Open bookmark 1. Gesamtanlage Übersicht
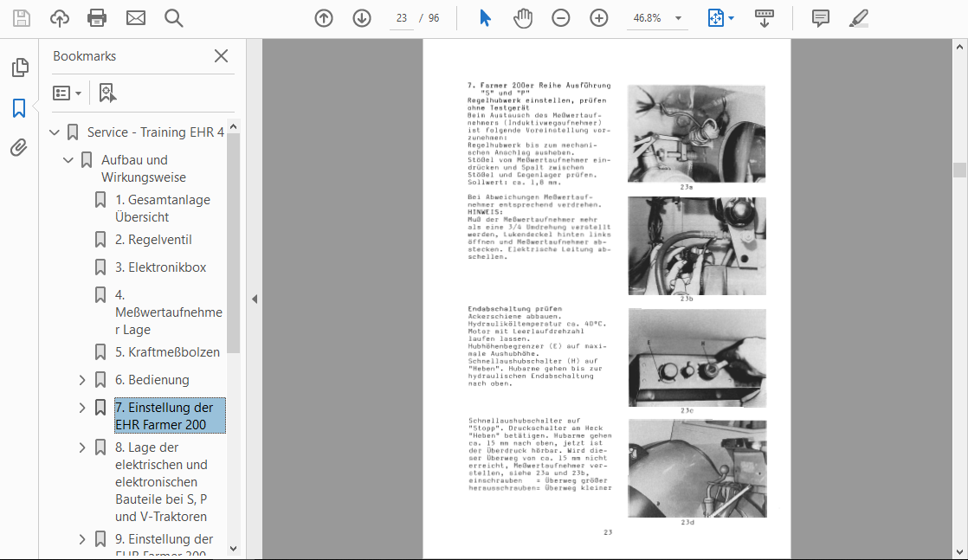968x560 pixels. [163, 208]
